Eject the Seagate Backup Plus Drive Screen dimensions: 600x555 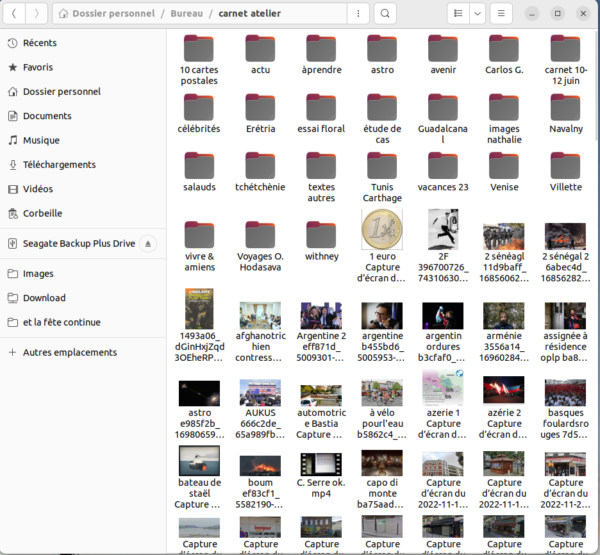[148, 243]
